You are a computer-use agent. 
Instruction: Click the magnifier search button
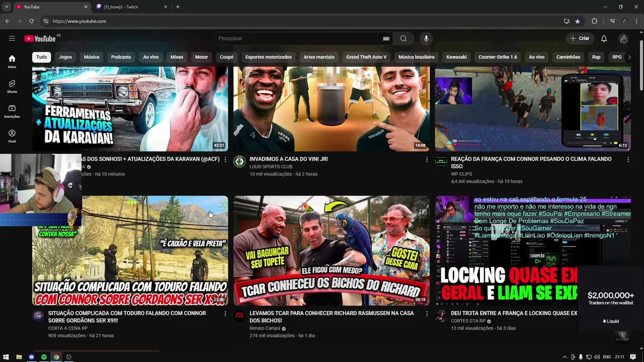[404, 39]
